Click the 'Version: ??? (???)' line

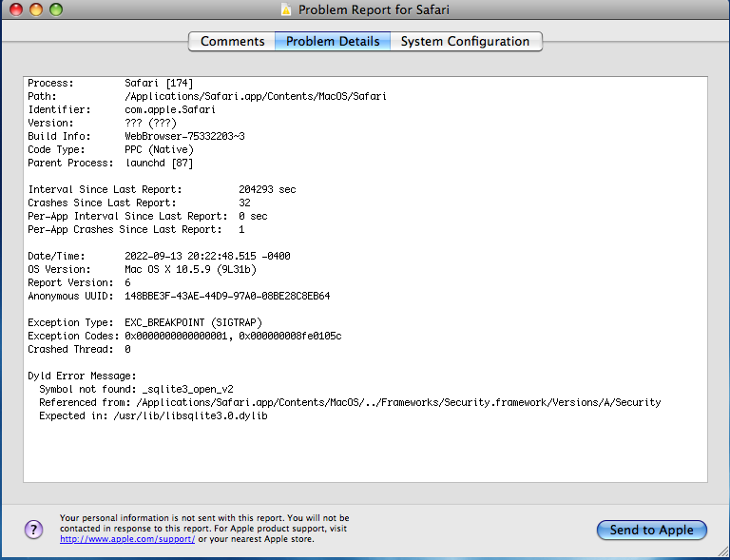point(102,123)
